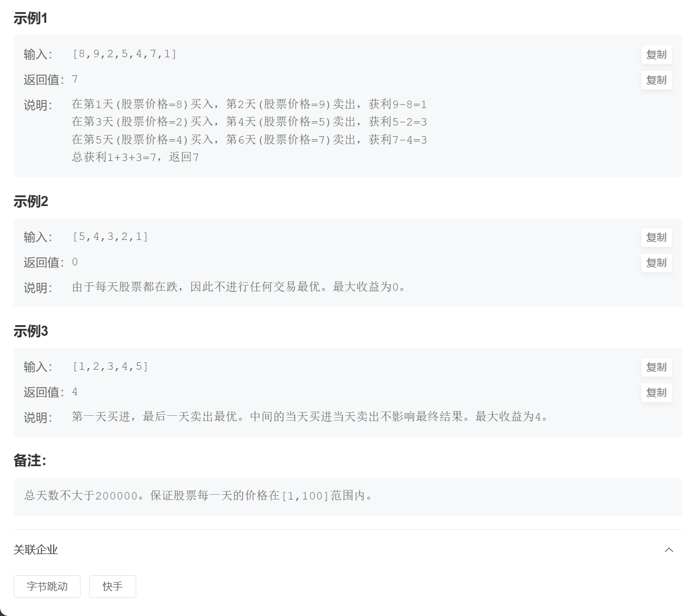Viewport: 696px width, 616px height.
Task: Click the array text [5,4,3,2,1]
Action: (x=110, y=237)
